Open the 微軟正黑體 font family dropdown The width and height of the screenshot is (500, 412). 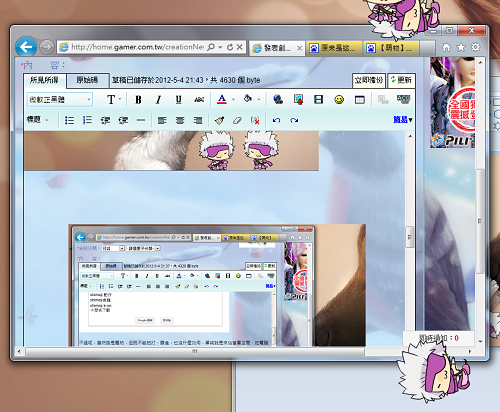click(60, 99)
